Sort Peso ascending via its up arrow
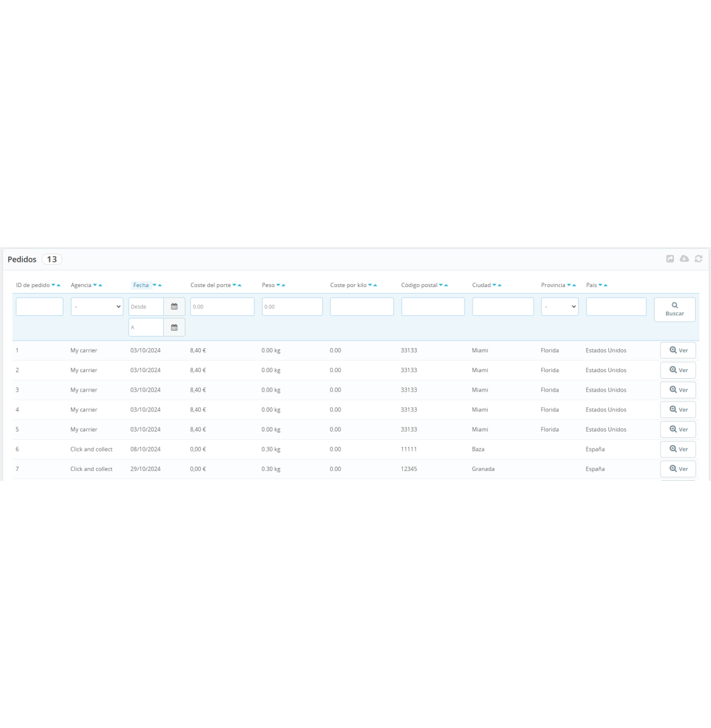The width and height of the screenshot is (711, 728). pos(283,285)
